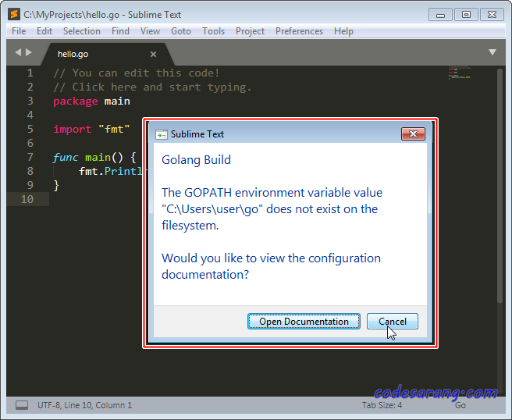Viewport: 512px width, 420px height.
Task: Open the File menu
Action: point(19,31)
